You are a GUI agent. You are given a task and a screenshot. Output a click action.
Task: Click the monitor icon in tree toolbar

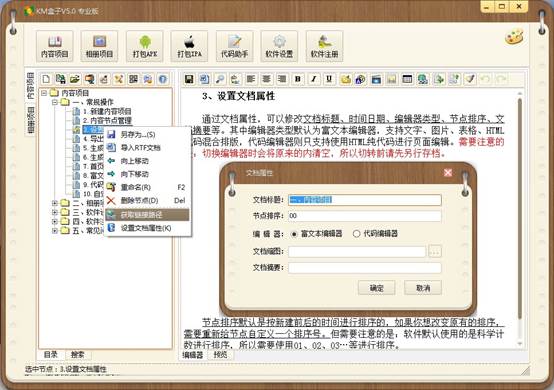(x=89, y=79)
